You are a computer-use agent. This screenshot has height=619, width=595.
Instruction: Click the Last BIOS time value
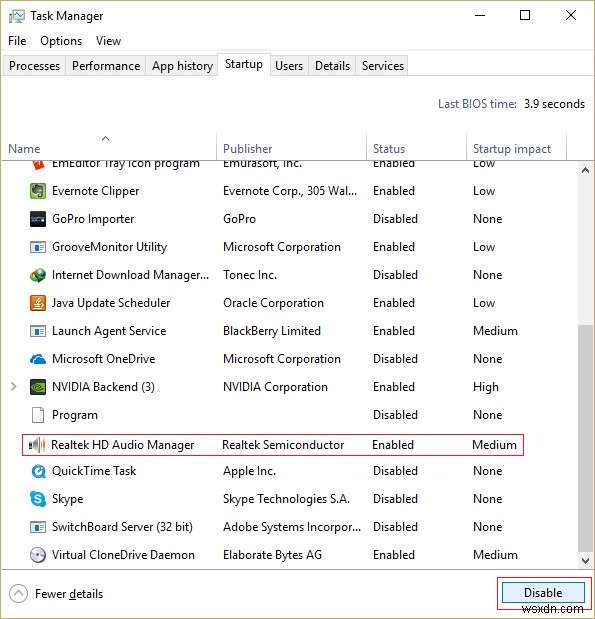[554, 104]
